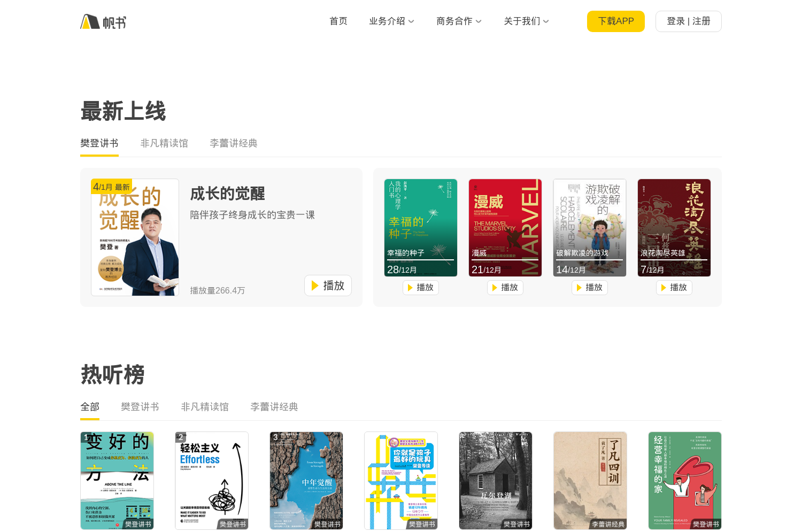Open the 登录 | 注册 button
The height and width of the screenshot is (532, 802).
[x=688, y=21]
